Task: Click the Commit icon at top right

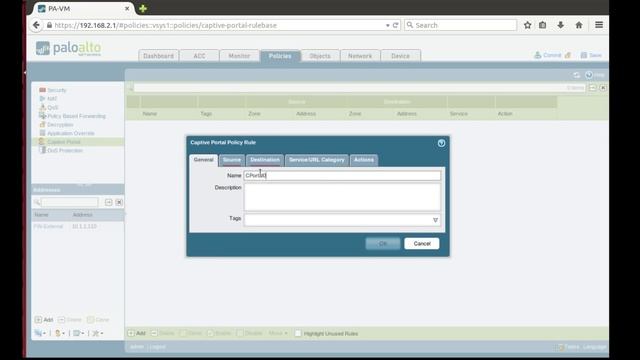Action: (538, 55)
